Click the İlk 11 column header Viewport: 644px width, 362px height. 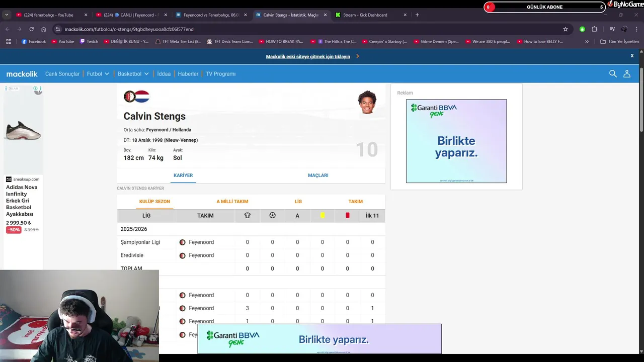point(372,215)
